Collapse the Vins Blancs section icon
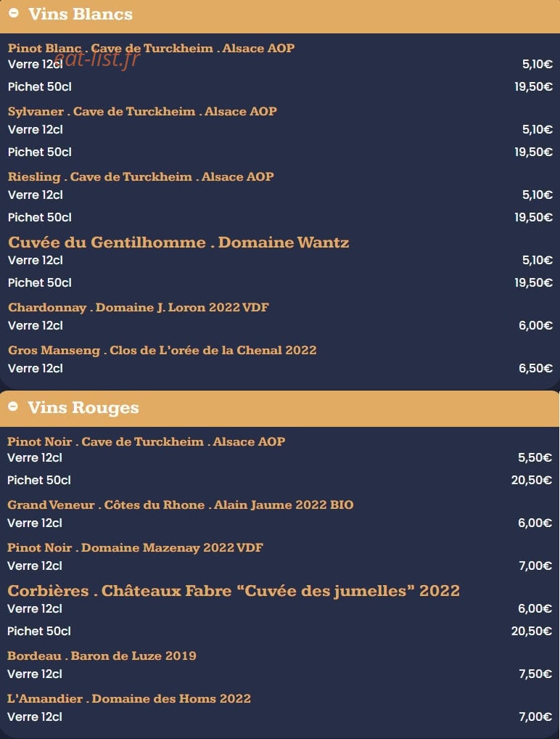This screenshot has height=739, width=560. pos(14,13)
